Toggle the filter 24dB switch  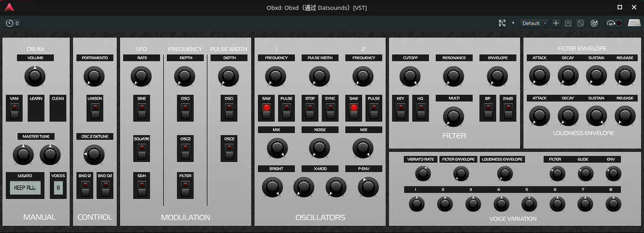pos(508,111)
